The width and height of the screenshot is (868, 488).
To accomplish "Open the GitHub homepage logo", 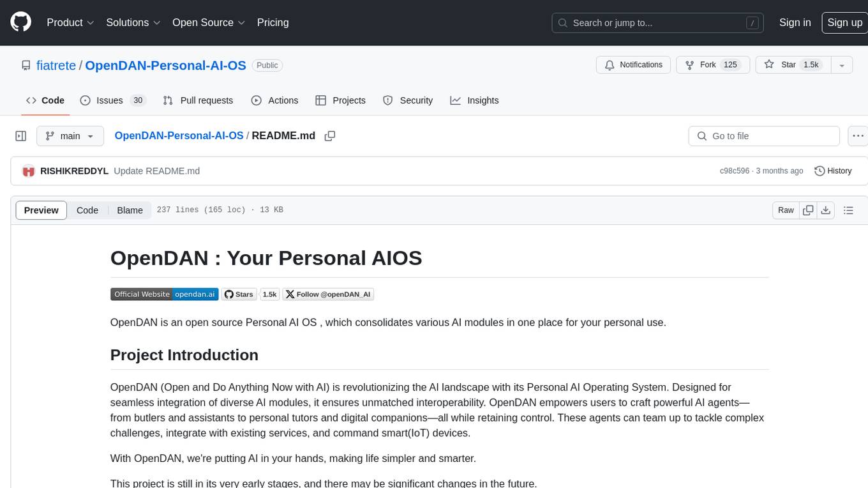I will [21, 22].
